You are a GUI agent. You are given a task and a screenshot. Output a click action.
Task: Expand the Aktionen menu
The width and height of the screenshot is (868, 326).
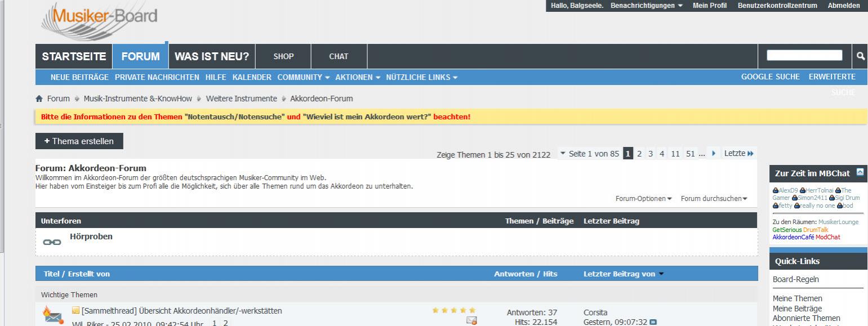358,77
